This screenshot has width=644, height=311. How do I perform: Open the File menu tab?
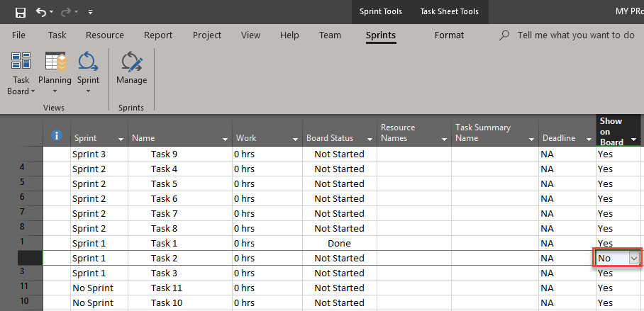tap(19, 35)
